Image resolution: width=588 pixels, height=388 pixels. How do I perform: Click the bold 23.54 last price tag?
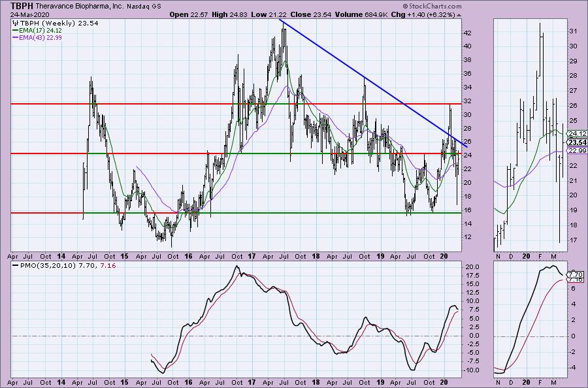tap(577, 142)
